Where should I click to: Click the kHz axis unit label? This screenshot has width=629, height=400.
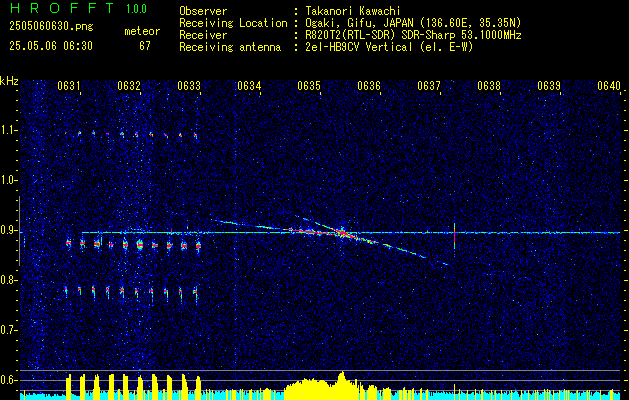pyautogui.click(x=9, y=81)
